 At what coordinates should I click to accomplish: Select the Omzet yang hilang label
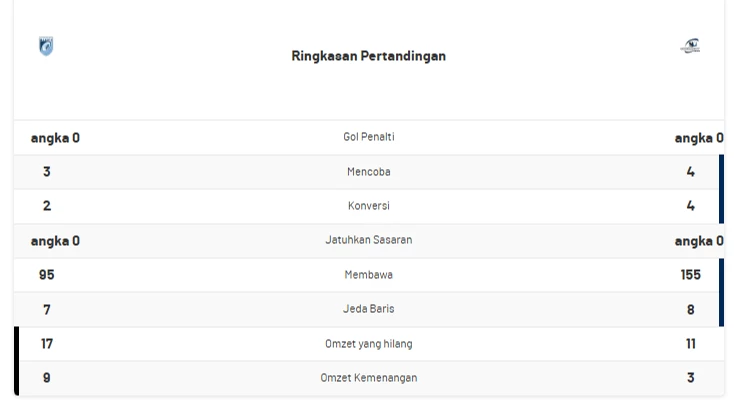(368, 344)
